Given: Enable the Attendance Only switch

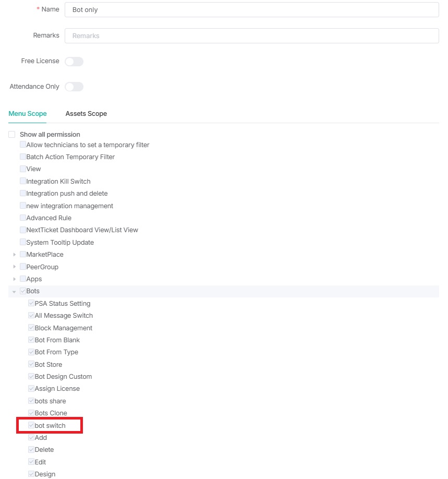Looking at the screenshot, I should pos(74,87).
